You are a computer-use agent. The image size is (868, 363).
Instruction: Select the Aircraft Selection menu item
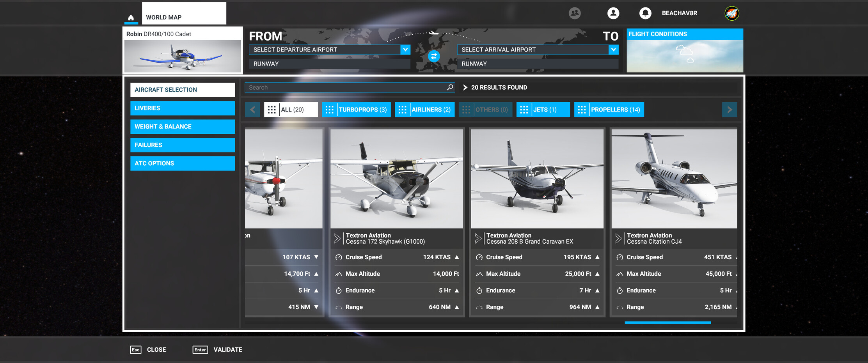[183, 90]
